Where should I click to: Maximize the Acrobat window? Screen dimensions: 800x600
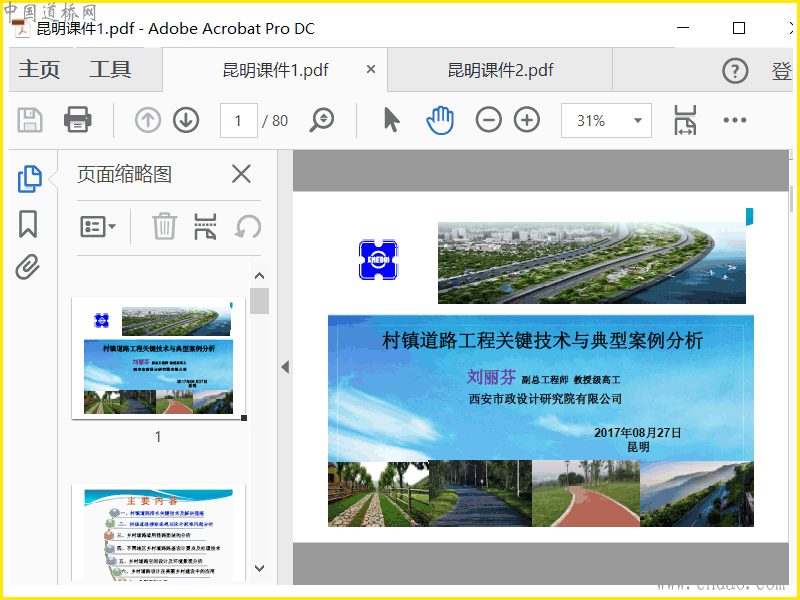click(739, 28)
